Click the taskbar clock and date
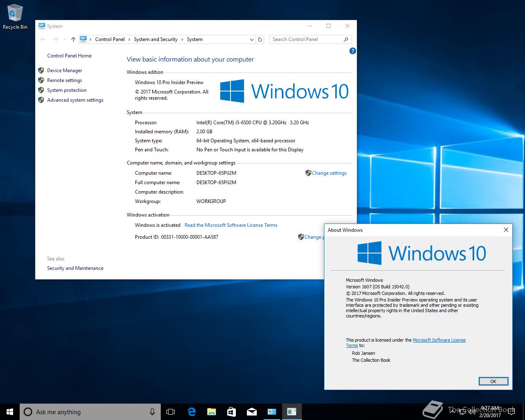Viewport: 525px width, 420px height. coord(490,412)
